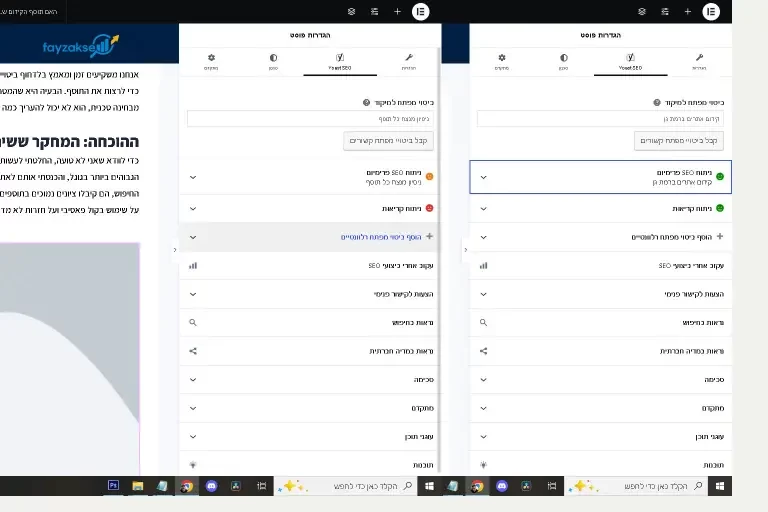Click the help question mark in left panel
Viewport: 768px width, 512px height.
click(x=367, y=102)
